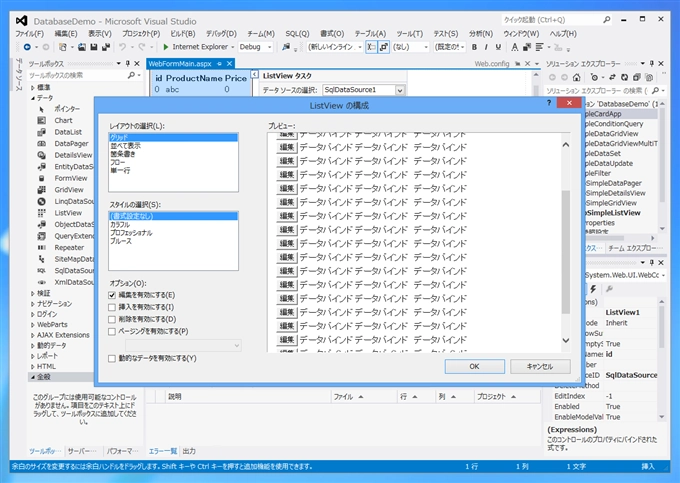Click Collapse All icon in Solution Explorer
This screenshot has height=483, width=680.
tap(636, 77)
